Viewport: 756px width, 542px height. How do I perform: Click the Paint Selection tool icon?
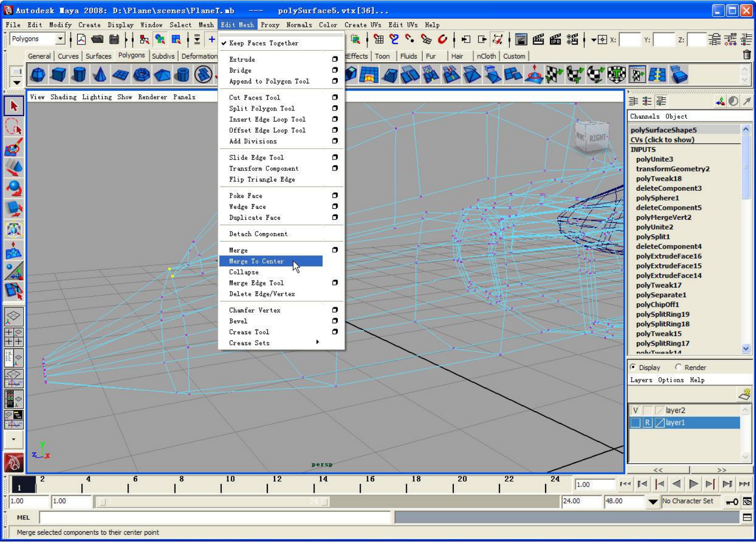pyautogui.click(x=14, y=147)
